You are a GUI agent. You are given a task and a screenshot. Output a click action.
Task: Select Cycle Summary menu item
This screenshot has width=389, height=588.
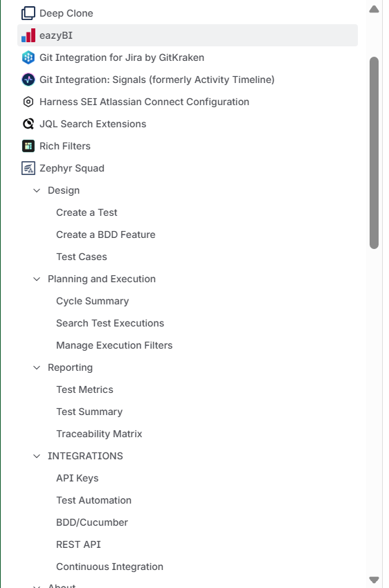tap(92, 301)
